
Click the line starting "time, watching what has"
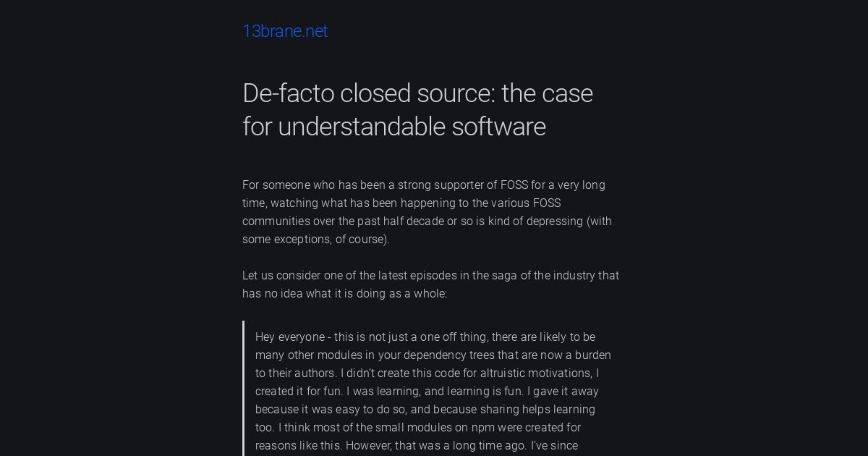(x=401, y=203)
